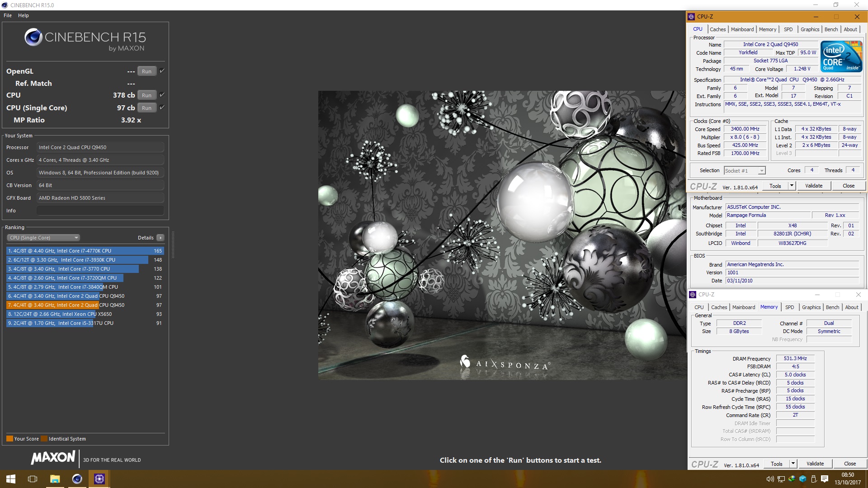This screenshot has height=488, width=868.
Task: Open the Windows Start menu
Action: point(11,479)
